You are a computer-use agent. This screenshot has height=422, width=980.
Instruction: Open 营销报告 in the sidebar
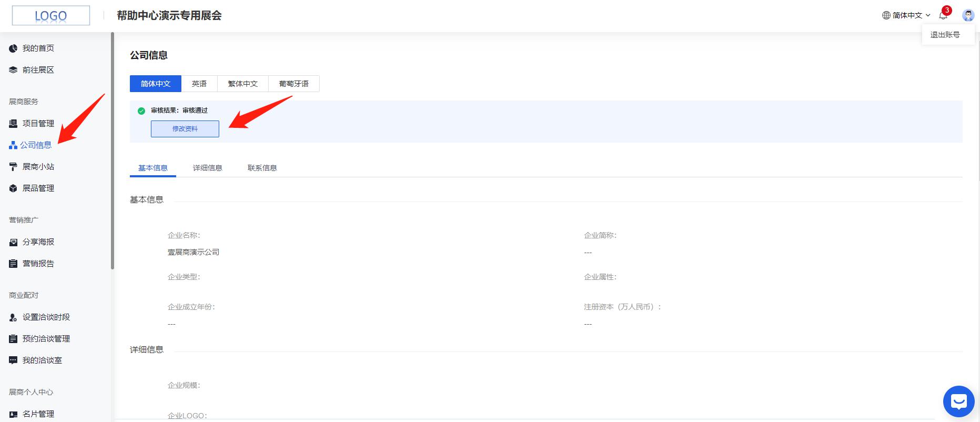point(38,264)
